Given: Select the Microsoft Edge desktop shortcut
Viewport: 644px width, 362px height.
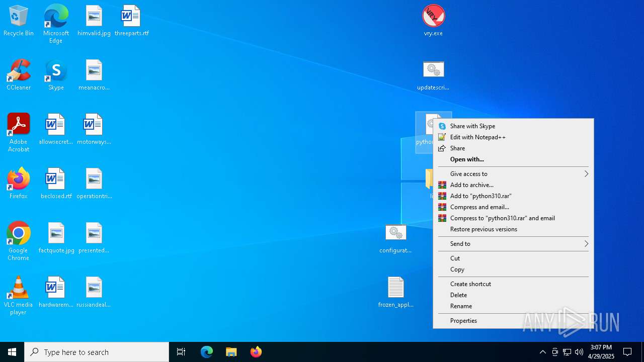Looking at the screenshot, I should click(56, 24).
